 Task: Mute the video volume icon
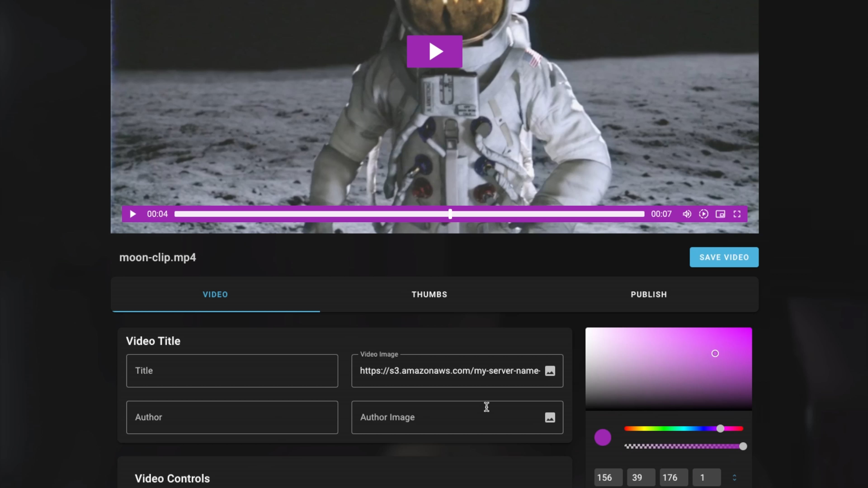coord(687,214)
